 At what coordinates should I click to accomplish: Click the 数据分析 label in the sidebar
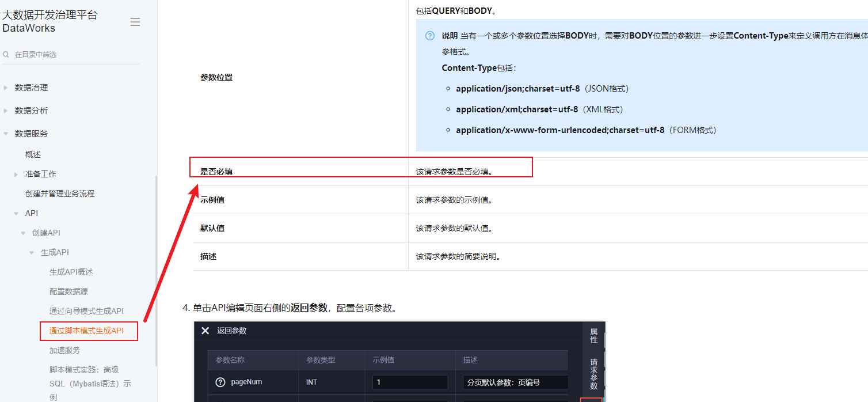[32, 111]
